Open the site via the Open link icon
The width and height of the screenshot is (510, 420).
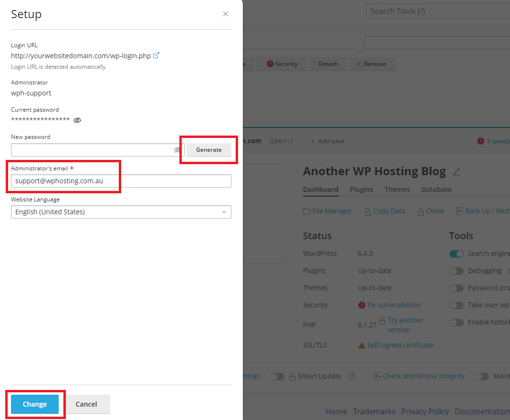pos(291,140)
